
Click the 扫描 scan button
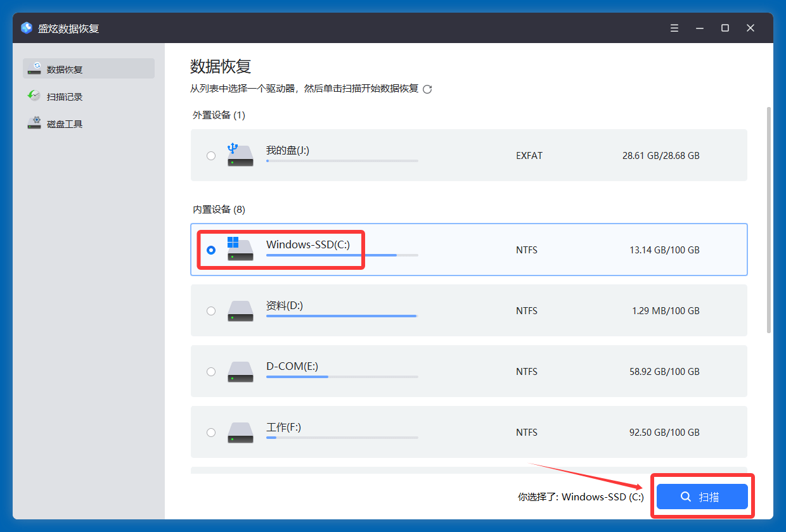[x=702, y=497]
